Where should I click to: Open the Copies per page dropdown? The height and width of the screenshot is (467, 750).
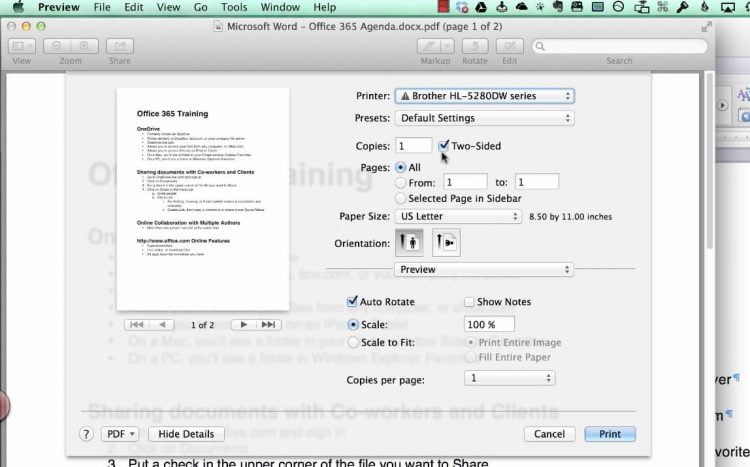pos(509,378)
